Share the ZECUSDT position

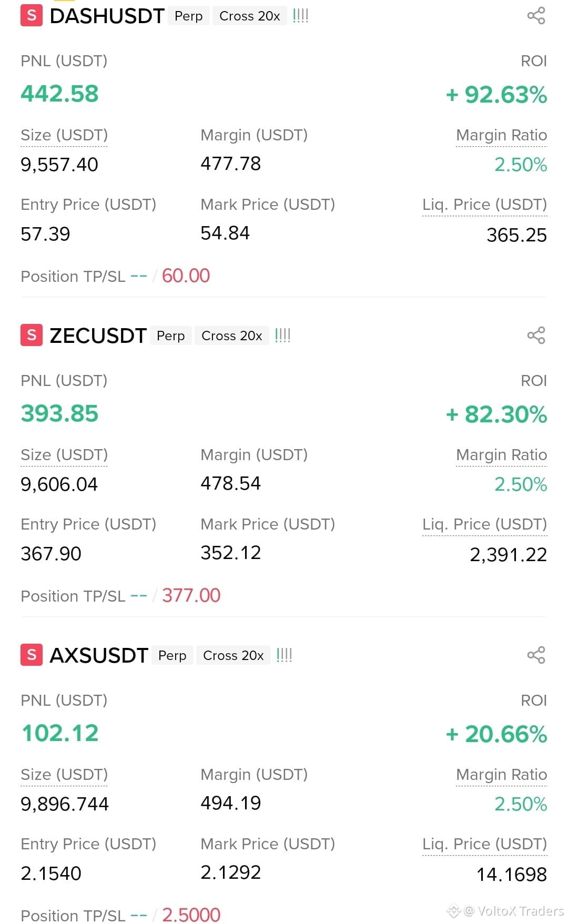point(536,336)
